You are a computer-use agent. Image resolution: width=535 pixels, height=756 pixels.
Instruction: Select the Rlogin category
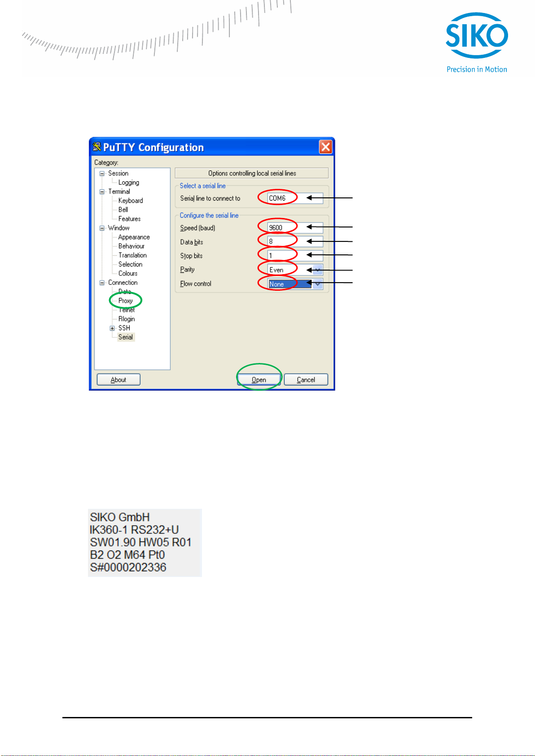point(127,319)
